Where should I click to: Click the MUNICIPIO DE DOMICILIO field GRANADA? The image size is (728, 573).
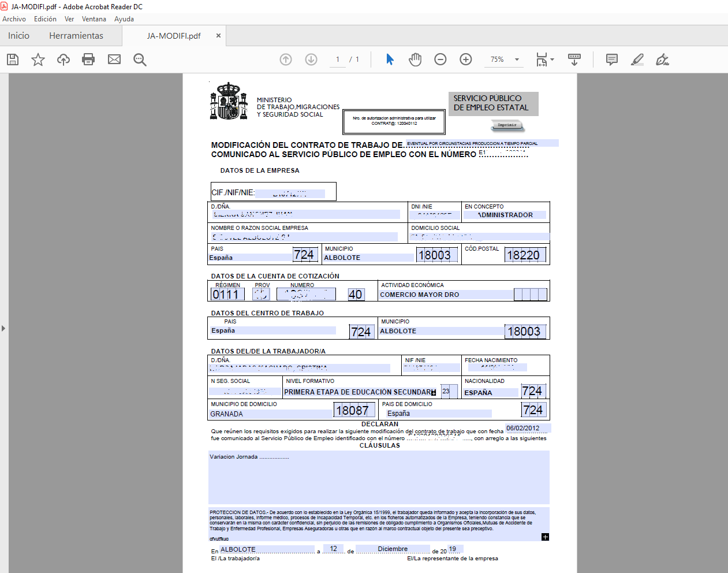(x=271, y=414)
